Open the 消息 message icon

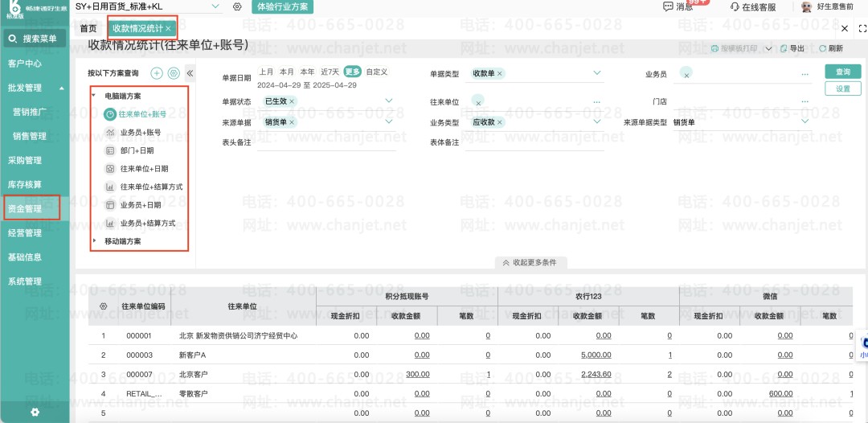pyautogui.click(x=668, y=6)
